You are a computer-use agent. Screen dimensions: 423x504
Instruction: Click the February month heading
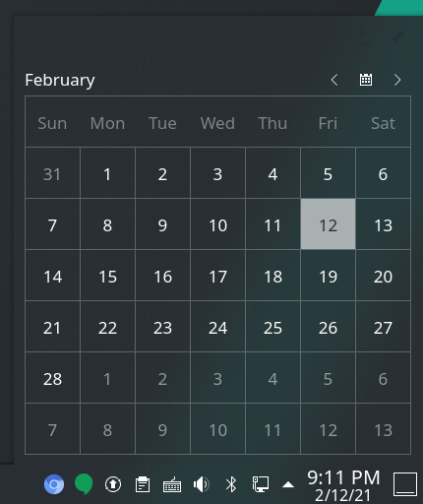[60, 80]
